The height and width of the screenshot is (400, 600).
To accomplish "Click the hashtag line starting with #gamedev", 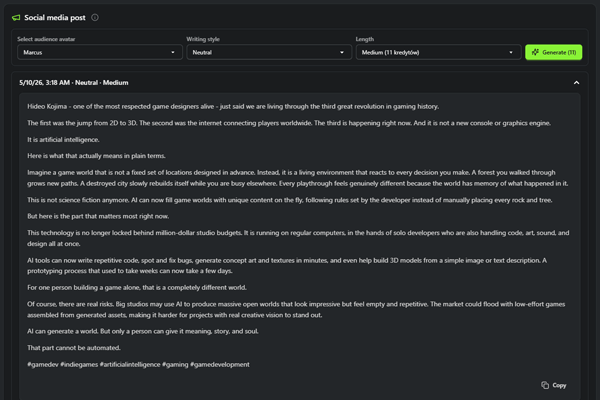I will coord(138,364).
